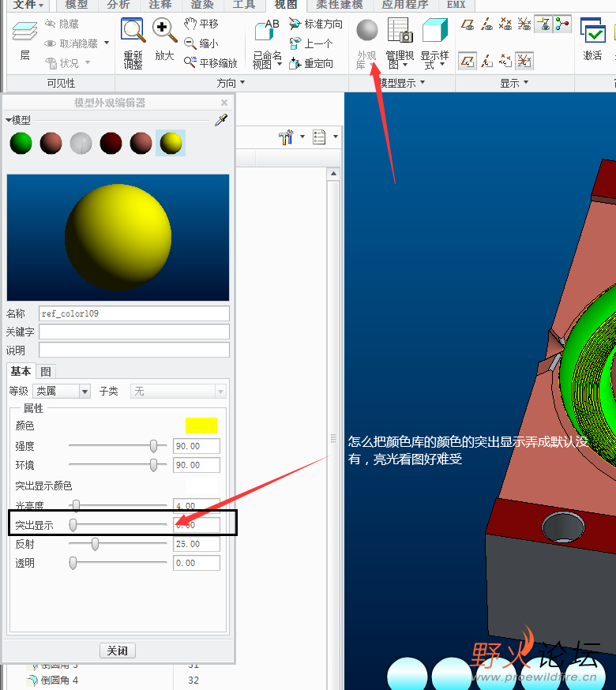
Task: Toggle axis tag display
Action: pyautogui.click(x=486, y=61)
